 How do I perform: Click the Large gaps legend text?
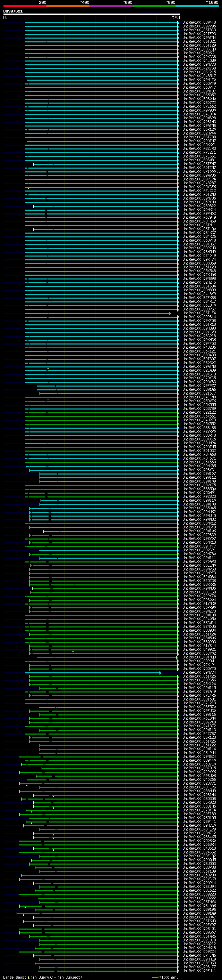(43, 977)
